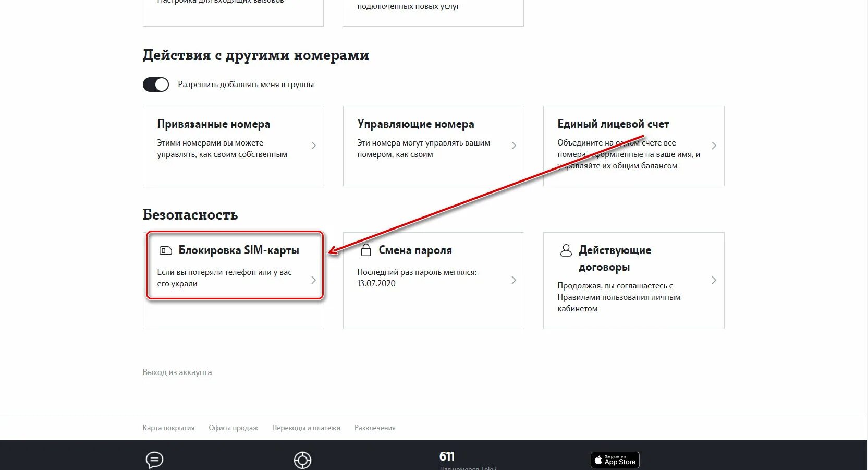868x470 pixels.
Task: Expand the Привязанные номера chevron
Action: (313, 146)
